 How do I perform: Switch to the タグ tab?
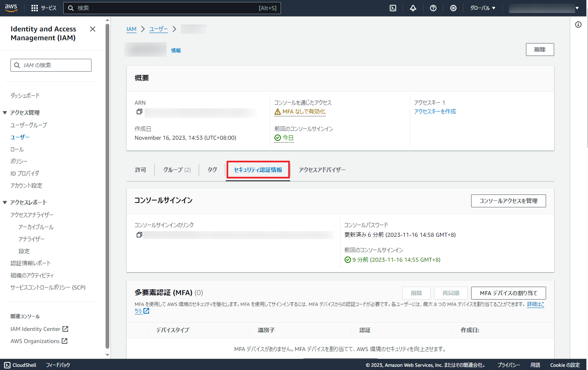(x=212, y=170)
